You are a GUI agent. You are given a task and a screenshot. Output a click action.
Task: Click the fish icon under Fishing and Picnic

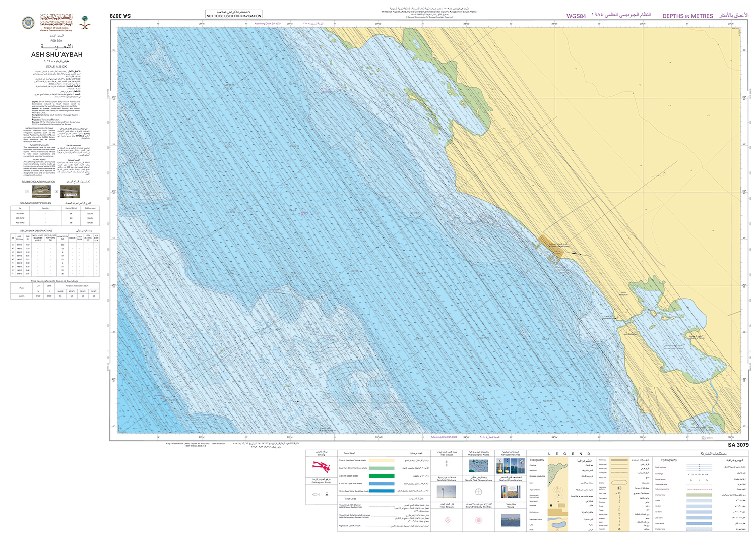(317, 494)
